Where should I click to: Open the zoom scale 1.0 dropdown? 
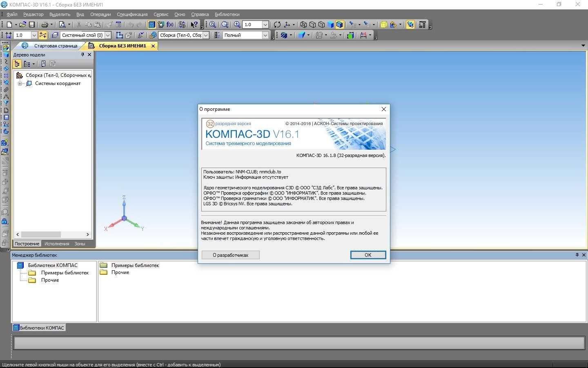click(x=265, y=25)
